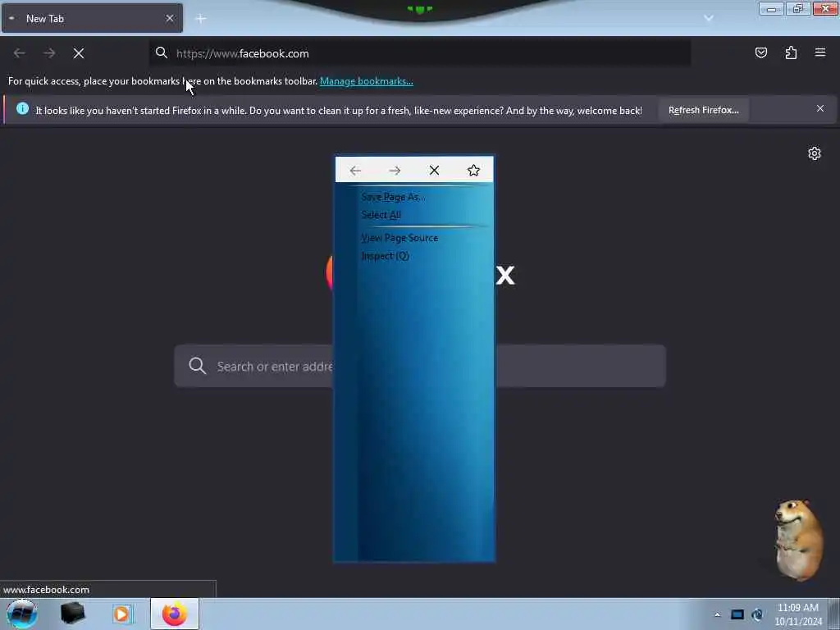
Task: Click context menu forward arrow
Action: 395,171
